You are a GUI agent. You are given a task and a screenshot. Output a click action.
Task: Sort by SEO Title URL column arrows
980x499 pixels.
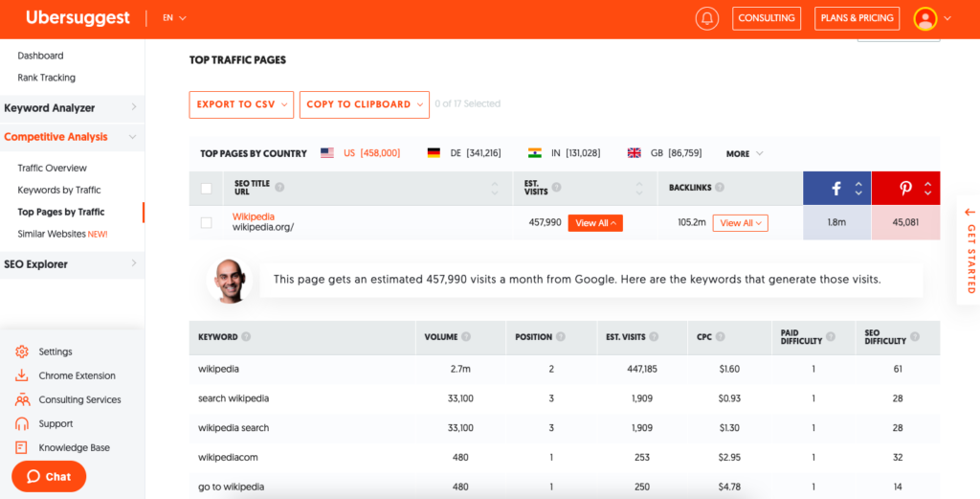495,189
